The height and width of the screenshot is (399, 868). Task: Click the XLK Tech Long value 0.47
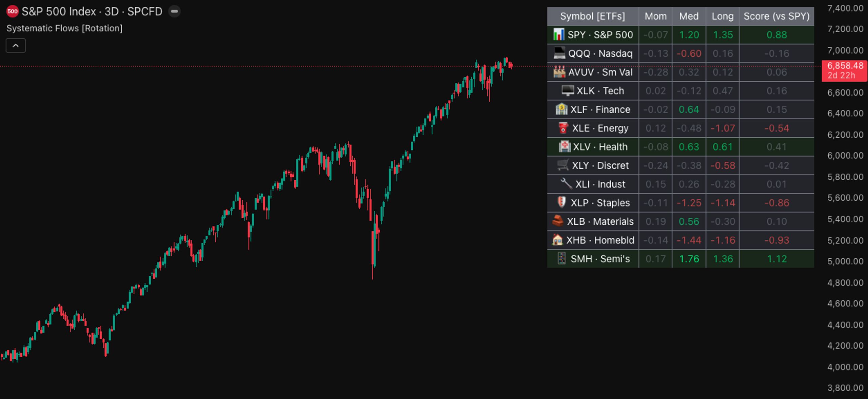pos(723,91)
